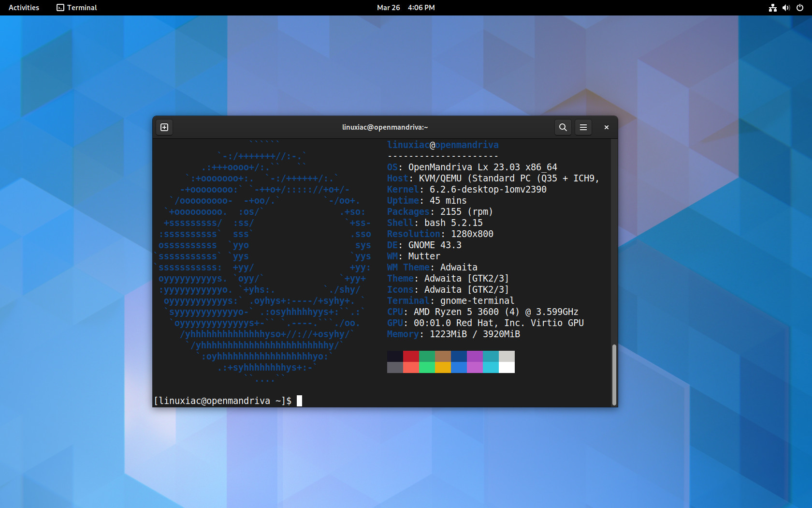812x508 pixels.
Task: Open the clock and calendar panel
Action: 406,8
